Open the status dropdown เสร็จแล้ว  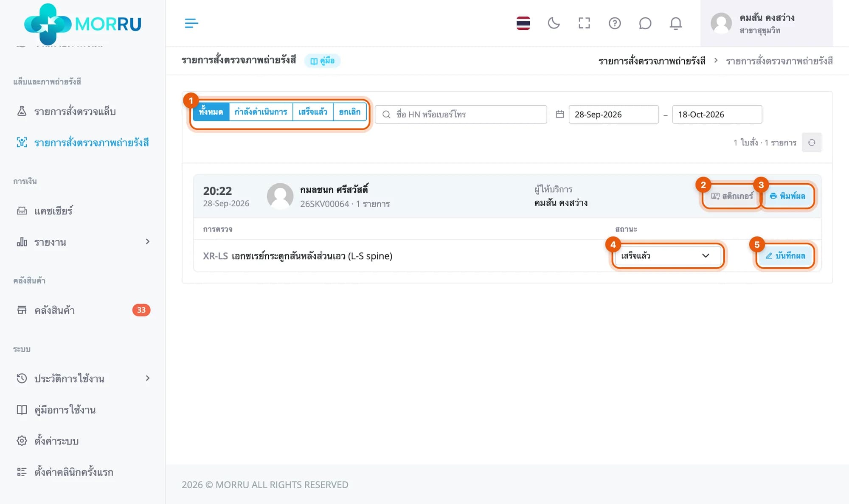click(668, 256)
